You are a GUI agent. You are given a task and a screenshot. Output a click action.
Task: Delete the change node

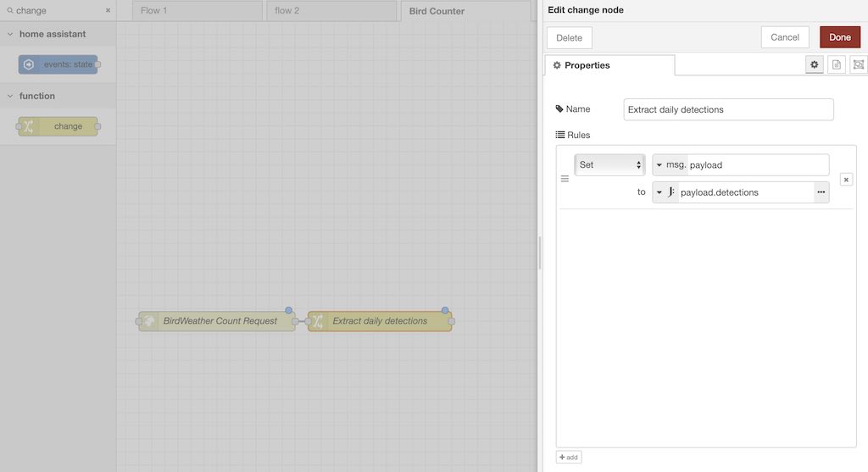569,38
